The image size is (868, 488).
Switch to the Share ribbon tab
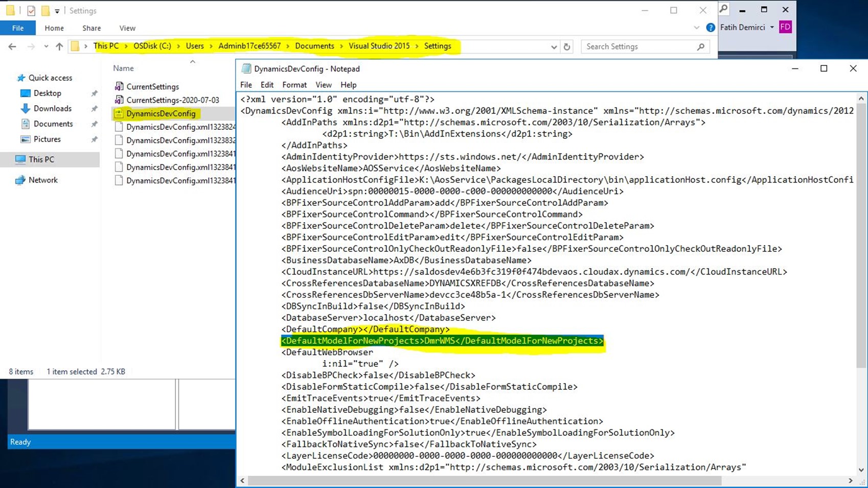click(x=92, y=28)
